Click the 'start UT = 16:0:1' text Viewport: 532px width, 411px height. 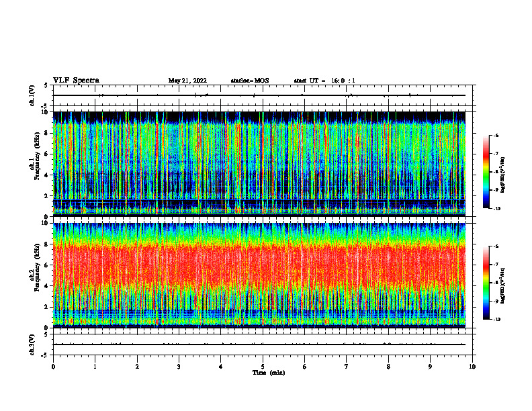324,81
